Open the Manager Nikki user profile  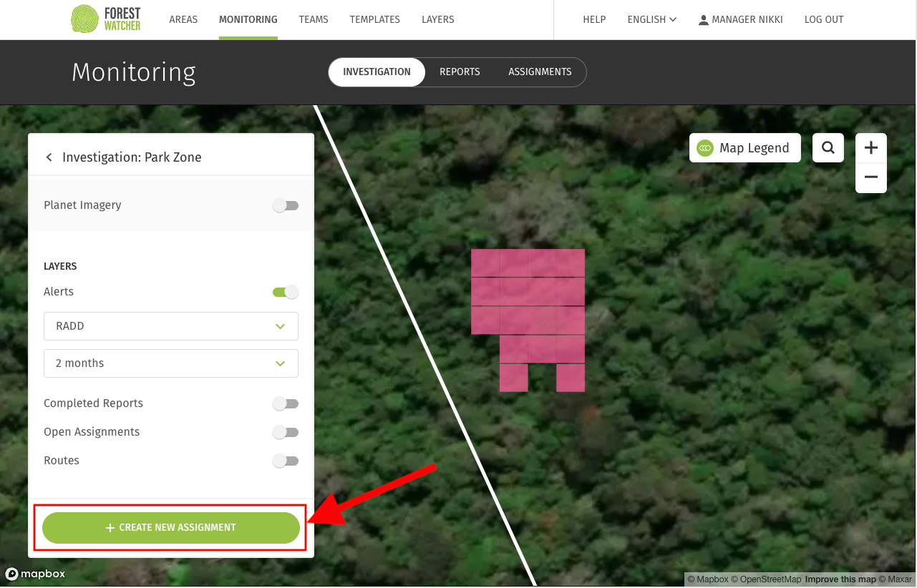[740, 19]
